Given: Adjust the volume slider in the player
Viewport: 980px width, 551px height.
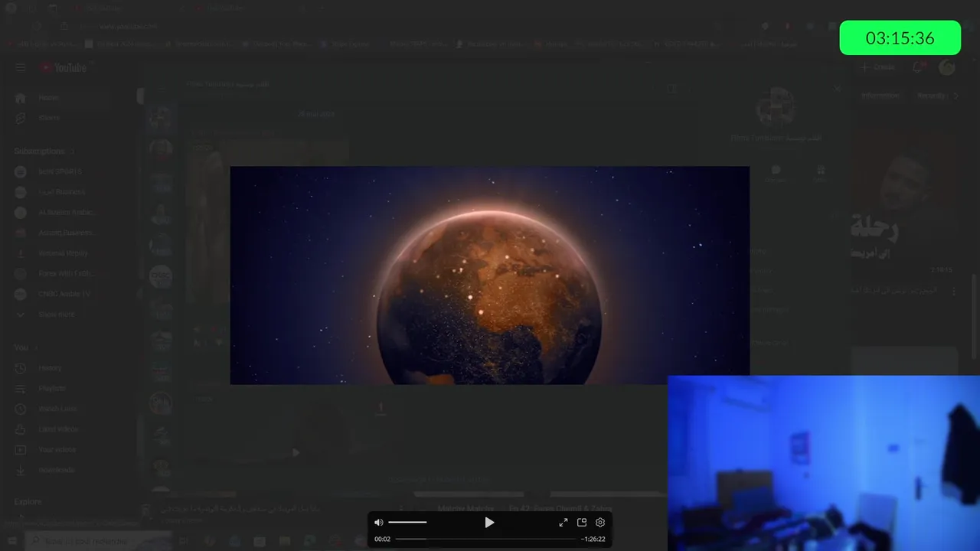Looking at the screenshot, I should pos(407,523).
